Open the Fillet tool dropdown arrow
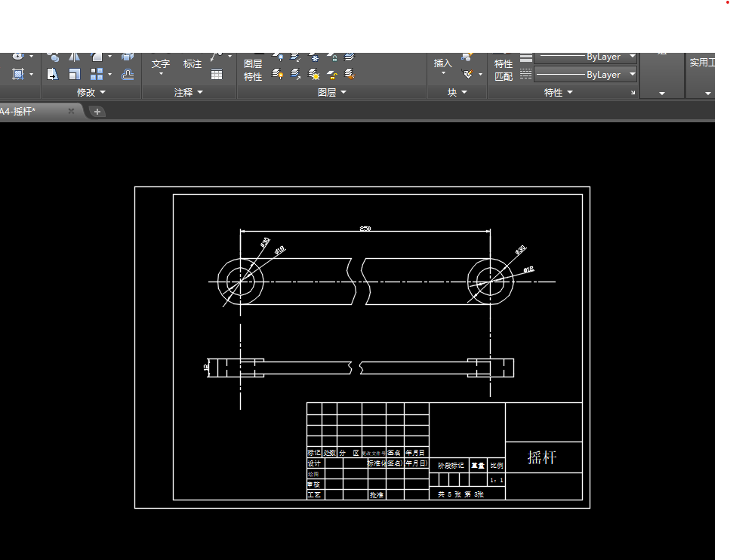This screenshot has height=560, width=730. point(110,57)
